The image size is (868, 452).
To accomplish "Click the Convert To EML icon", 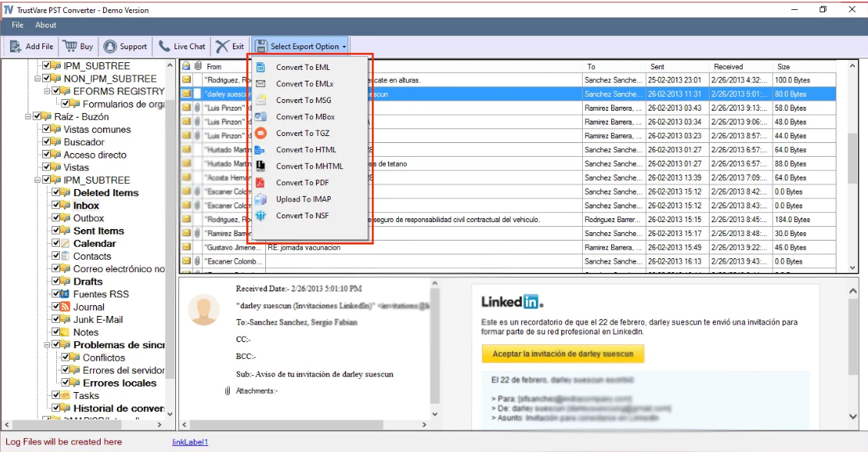I will [x=260, y=67].
